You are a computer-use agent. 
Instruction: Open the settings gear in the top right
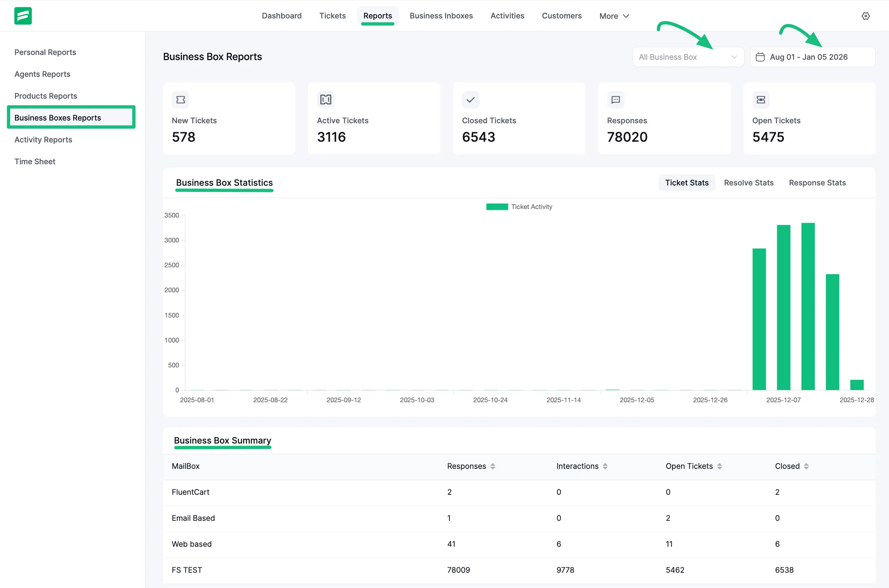click(x=866, y=16)
